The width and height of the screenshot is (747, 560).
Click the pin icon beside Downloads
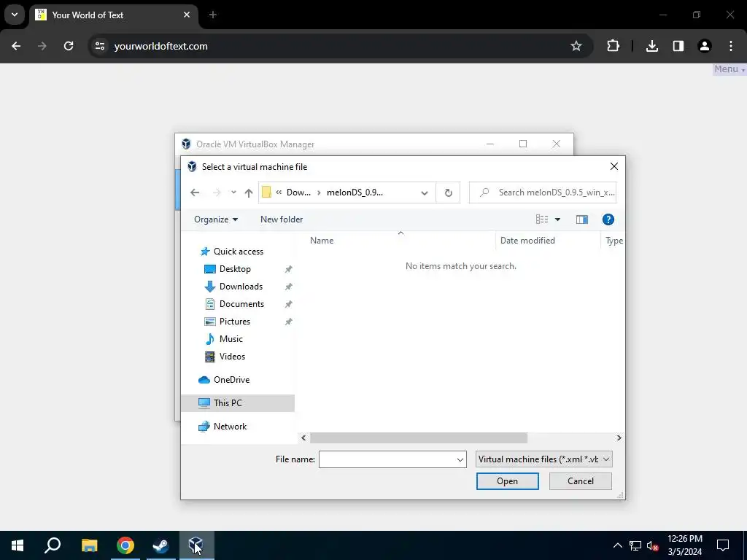288,287
